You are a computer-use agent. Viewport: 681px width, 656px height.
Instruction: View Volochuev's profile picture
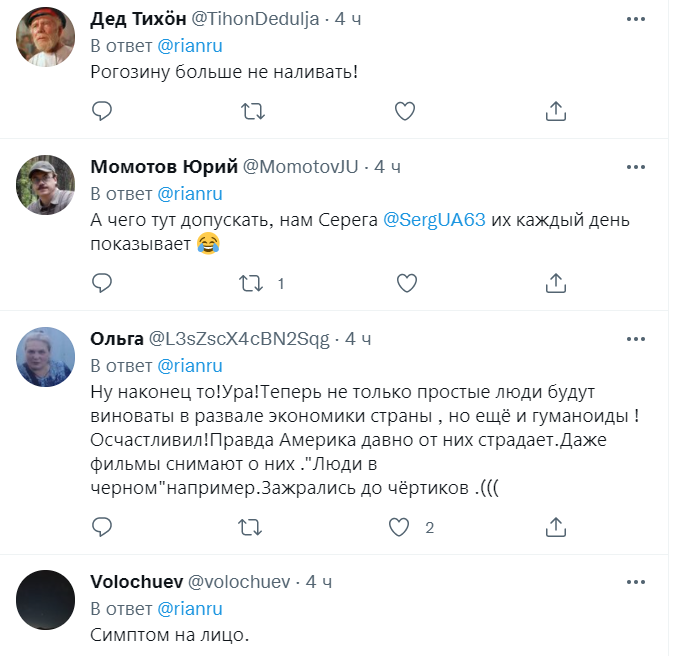point(46,600)
